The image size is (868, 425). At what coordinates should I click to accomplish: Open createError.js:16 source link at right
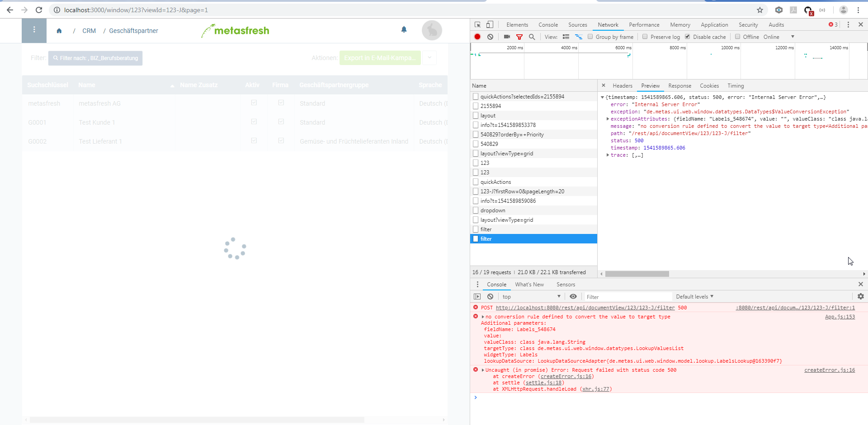pos(830,370)
